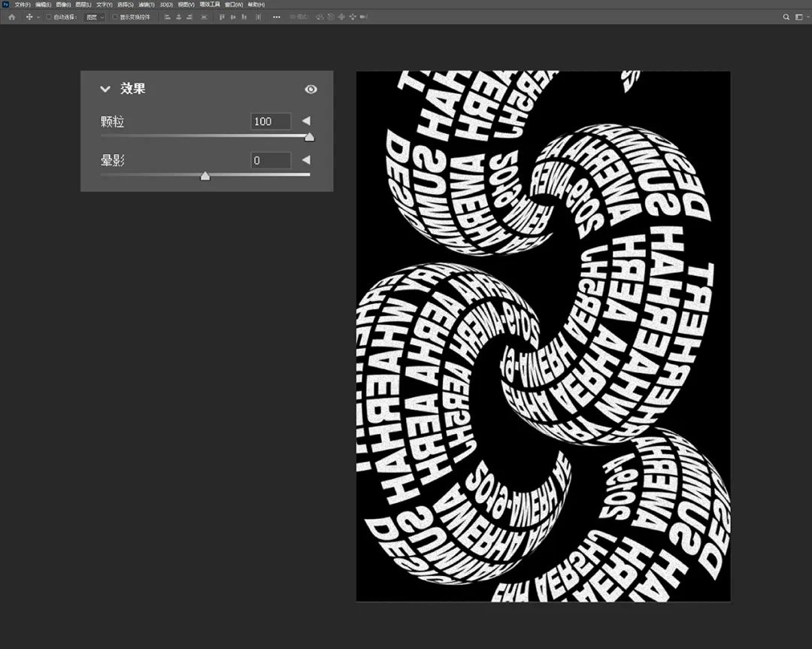
Task: Click the 3D orbit rotate icon
Action: 320,17
